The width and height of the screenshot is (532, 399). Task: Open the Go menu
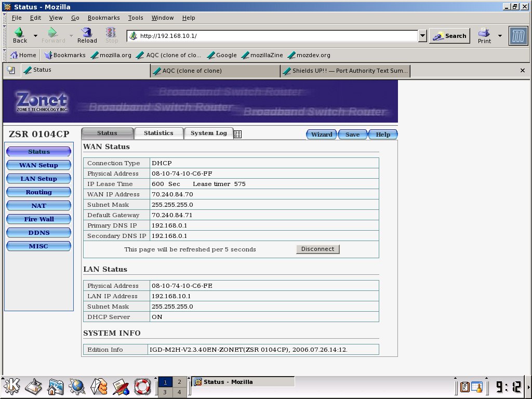(75, 18)
